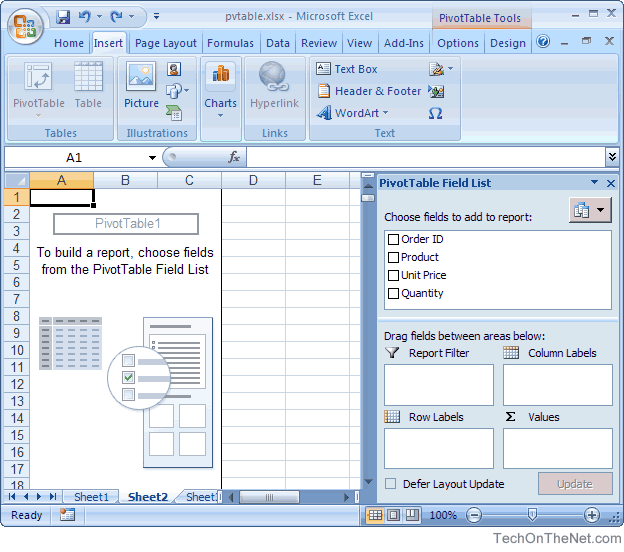This screenshot has height=552, width=624.
Task: Go to the first sheet tab
Action: pyautogui.click(x=12, y=497)
